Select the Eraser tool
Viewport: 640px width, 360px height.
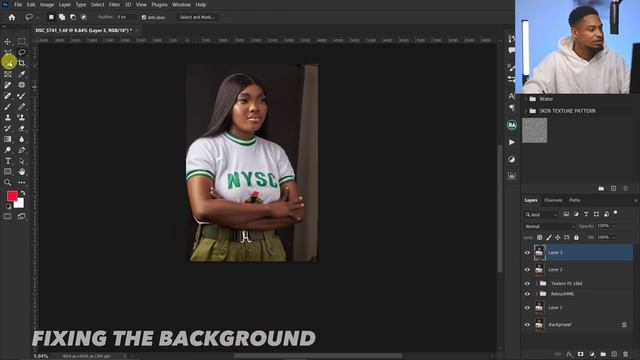22,128
